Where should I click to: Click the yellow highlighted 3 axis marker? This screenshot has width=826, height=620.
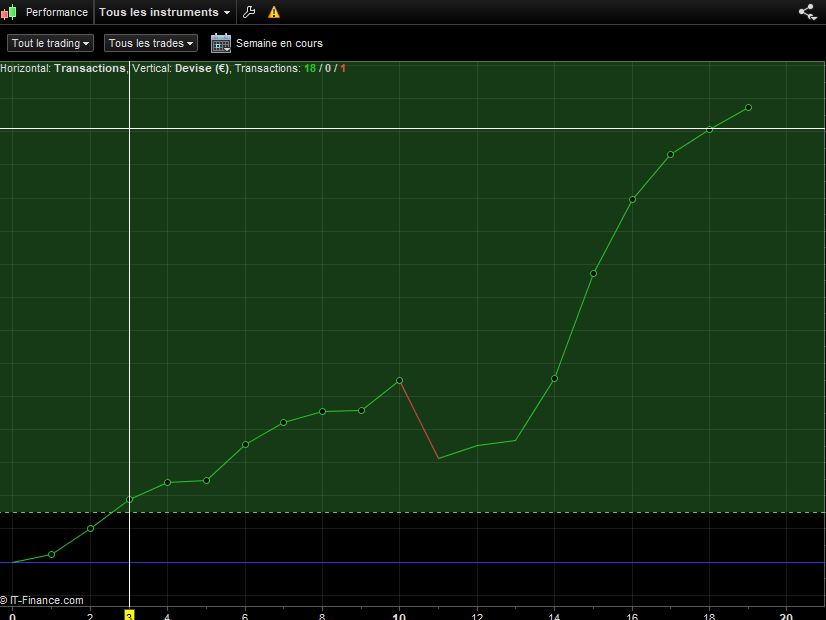[129, 615]
